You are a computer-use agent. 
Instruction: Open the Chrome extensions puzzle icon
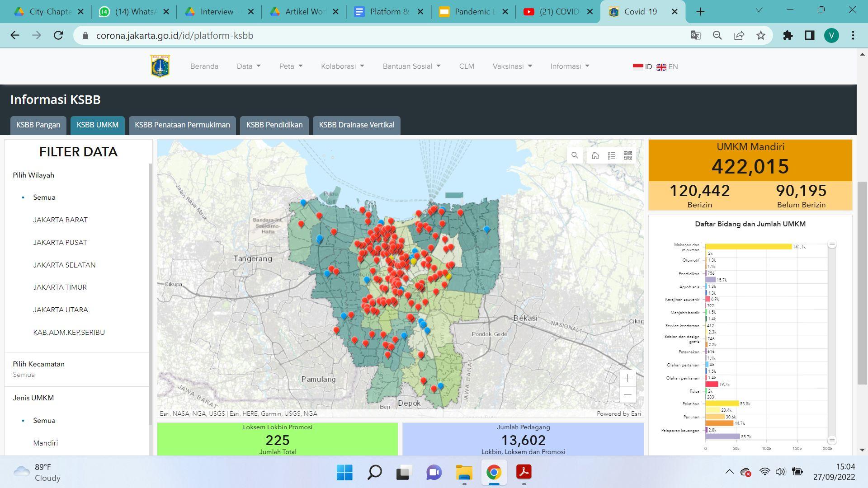pyautogui.click(x=788, y=36)
